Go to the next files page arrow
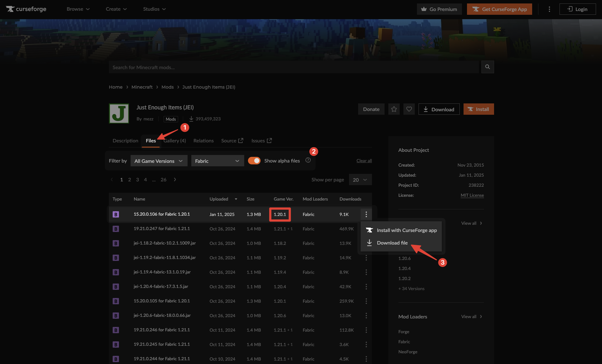This screenshot has width=602, height=364. click(175, 179)
